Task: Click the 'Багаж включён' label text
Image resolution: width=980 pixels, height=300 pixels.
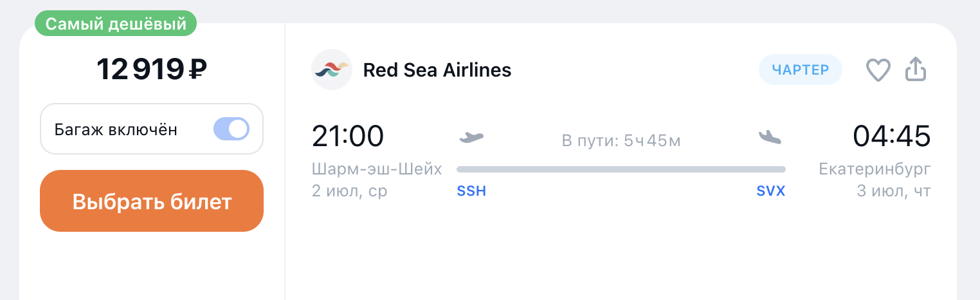Action: 116,129
